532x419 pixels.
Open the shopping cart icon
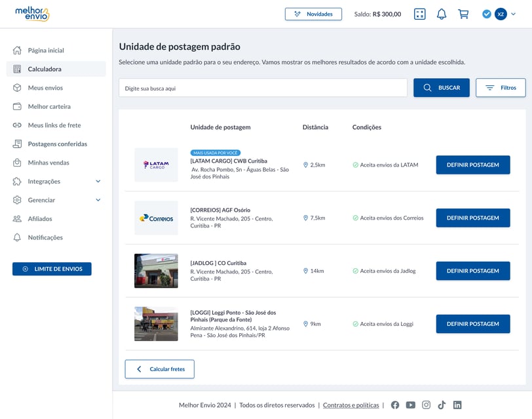coord(463,14)
